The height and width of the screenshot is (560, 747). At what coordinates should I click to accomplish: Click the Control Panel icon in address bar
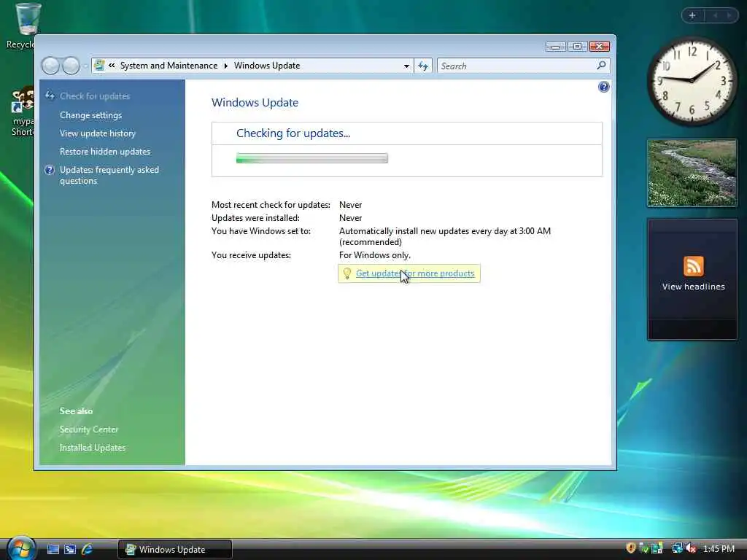pos(99,65)
